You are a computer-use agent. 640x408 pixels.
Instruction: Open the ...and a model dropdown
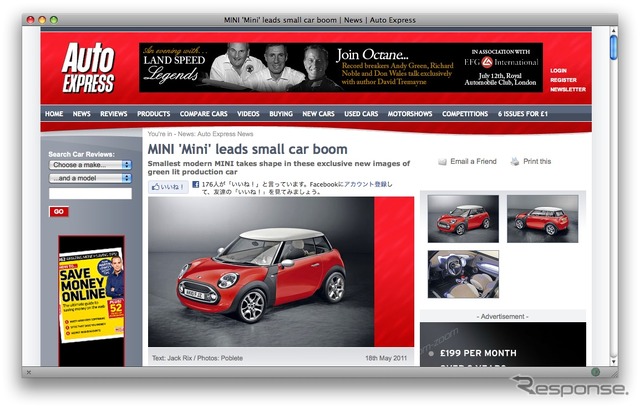(90, 178)
